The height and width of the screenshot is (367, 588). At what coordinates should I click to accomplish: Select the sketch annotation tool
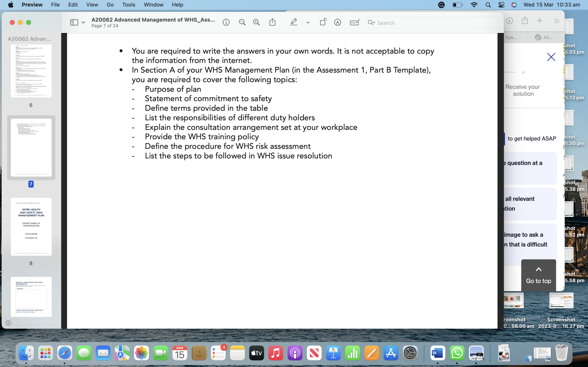pos(338,22)
